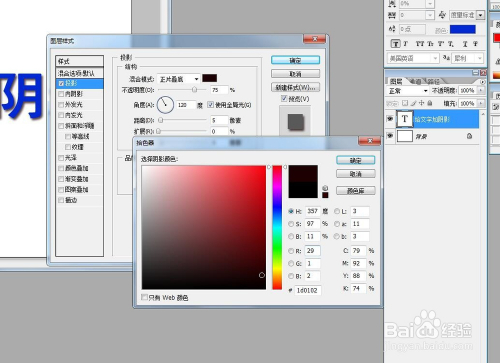This screenshot has height=363, width=500.
Task: Toggle All Caps (TT) in Character panel
Action: 420,44
